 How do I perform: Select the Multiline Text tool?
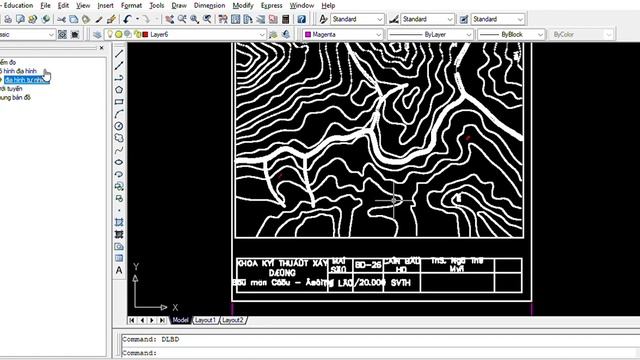click(x=119, y=270)
